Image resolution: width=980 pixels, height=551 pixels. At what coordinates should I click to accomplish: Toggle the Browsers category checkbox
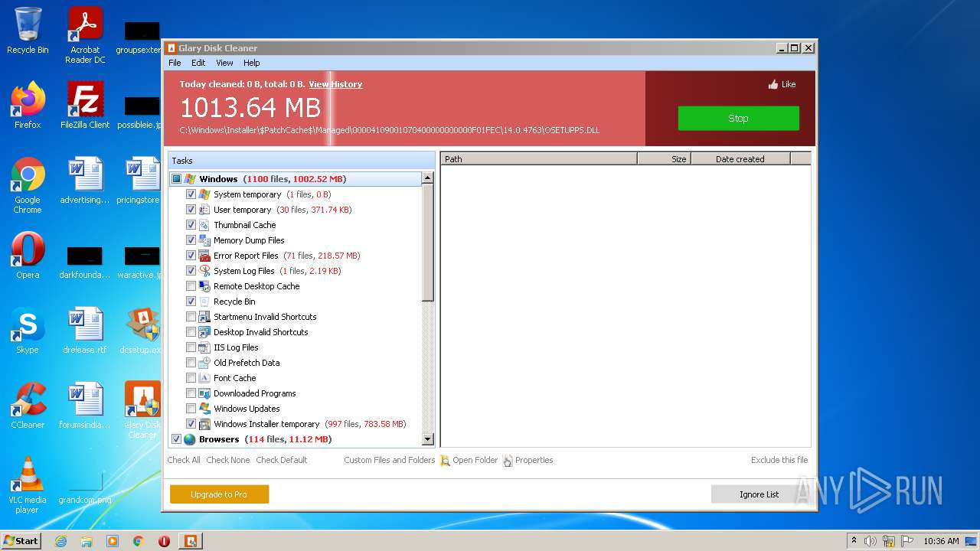[177, 439]
